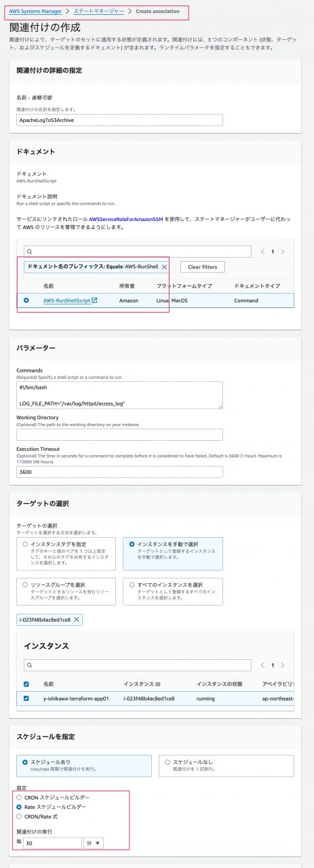Go to previous page of documents list

pos(263,252)
